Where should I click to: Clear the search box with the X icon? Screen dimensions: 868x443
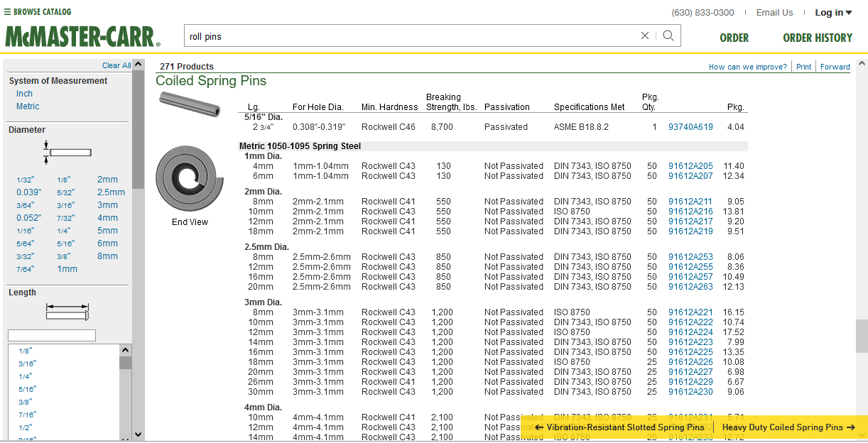(x=645, y=35)
